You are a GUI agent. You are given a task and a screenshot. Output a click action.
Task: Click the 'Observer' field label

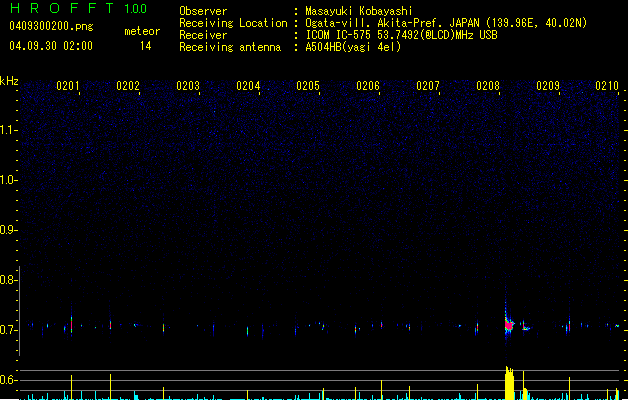pos(203,11)
